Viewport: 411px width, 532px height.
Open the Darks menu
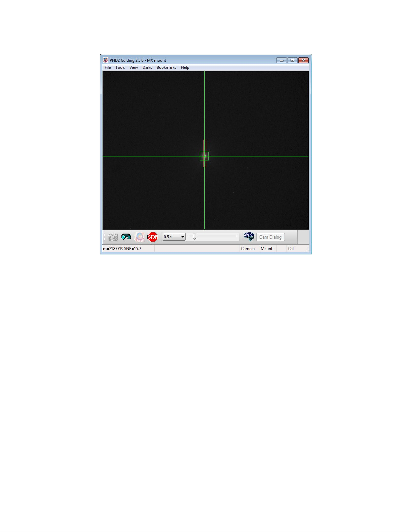(x=147, y=67)
